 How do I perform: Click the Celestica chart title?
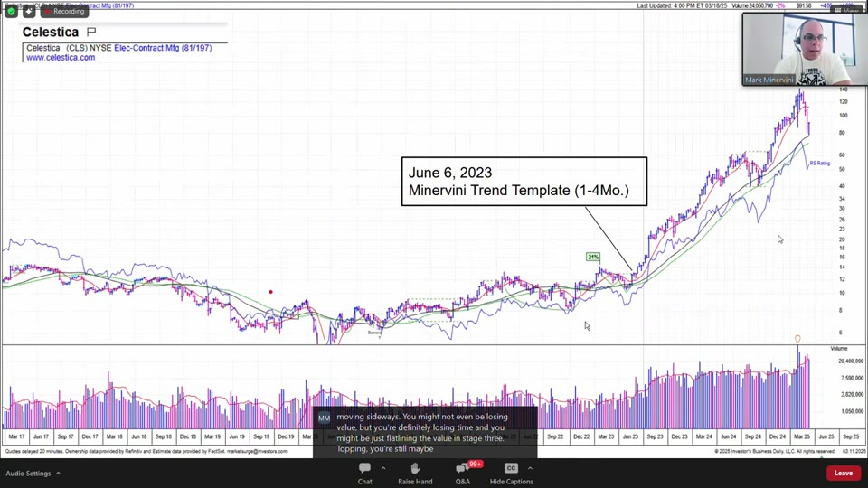[51, 33]
